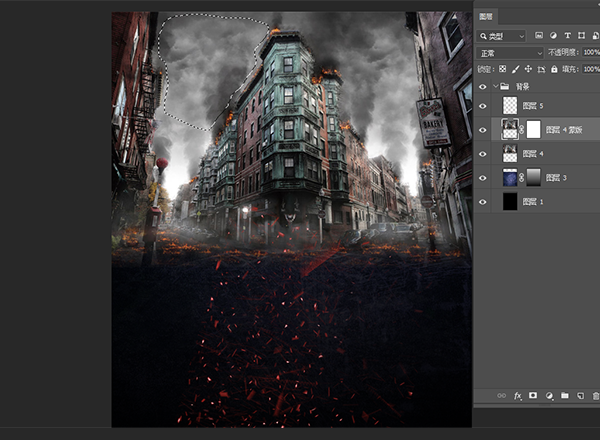
Task: Select the 图层 4 layer
Action: coord(555,153)
